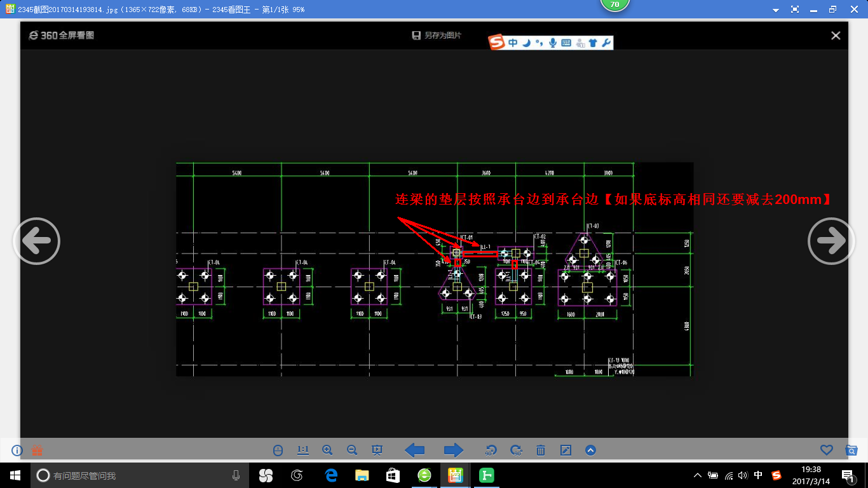Rotate image 90 degrees counterclockwise

pos(491,451)
